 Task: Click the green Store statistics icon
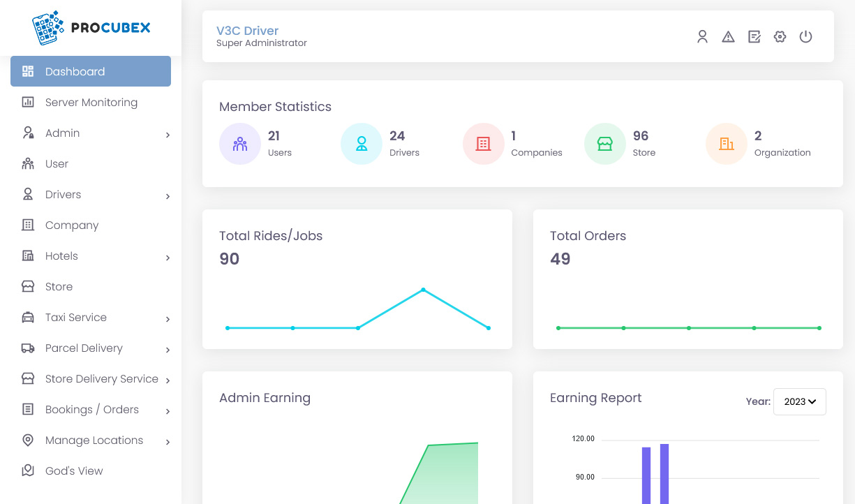pos(604,144)
